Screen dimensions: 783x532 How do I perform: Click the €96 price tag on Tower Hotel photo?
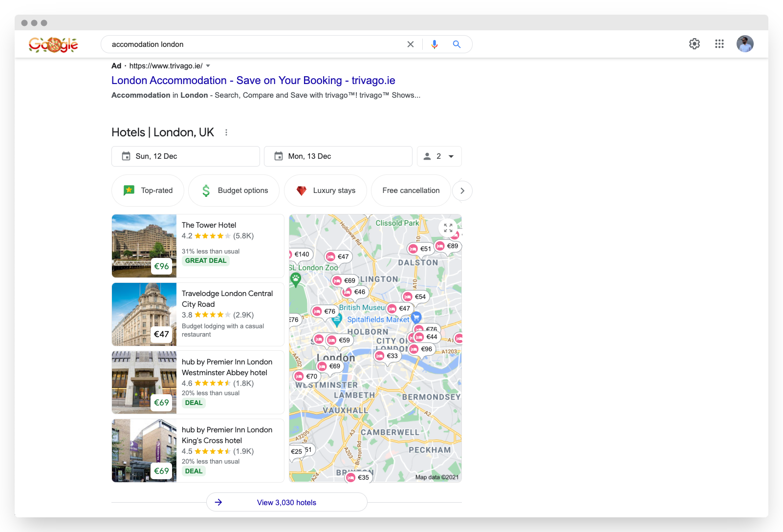[x=162, y=267]
